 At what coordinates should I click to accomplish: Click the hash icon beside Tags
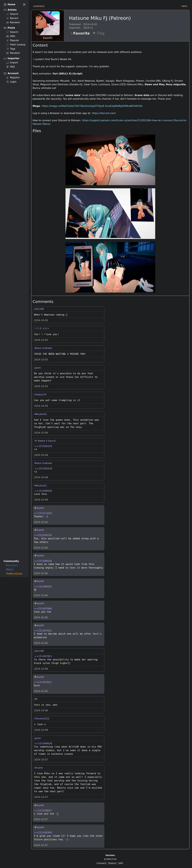(x=7, y=49)
